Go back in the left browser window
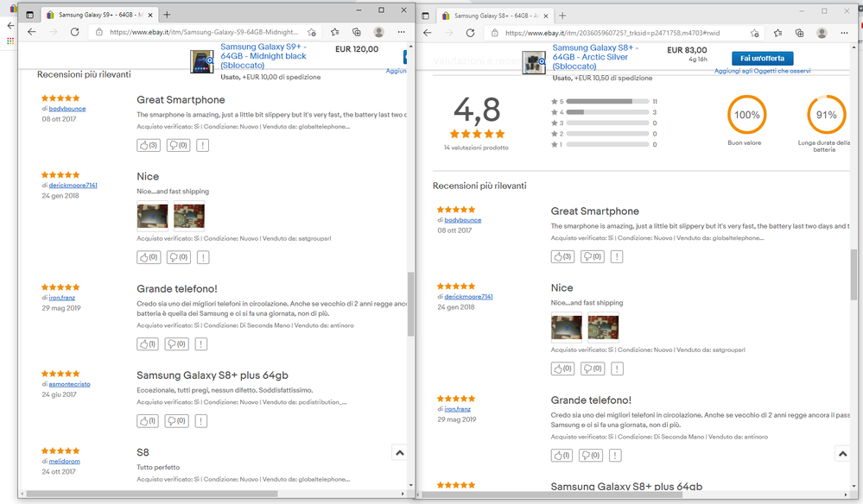The height and width of the screenshot is (504, 863). pyautogui.click(x=31, y=32)
